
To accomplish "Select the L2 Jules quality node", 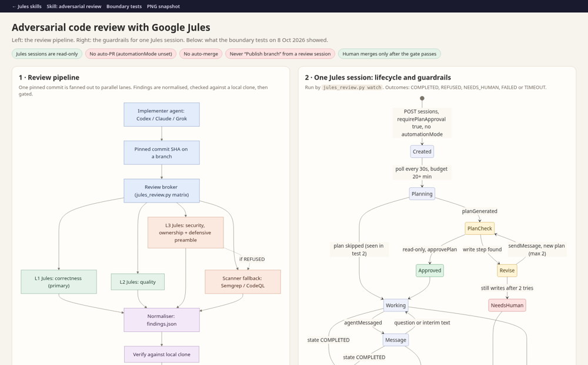I will pyautogui.click(x=138, y=281).
